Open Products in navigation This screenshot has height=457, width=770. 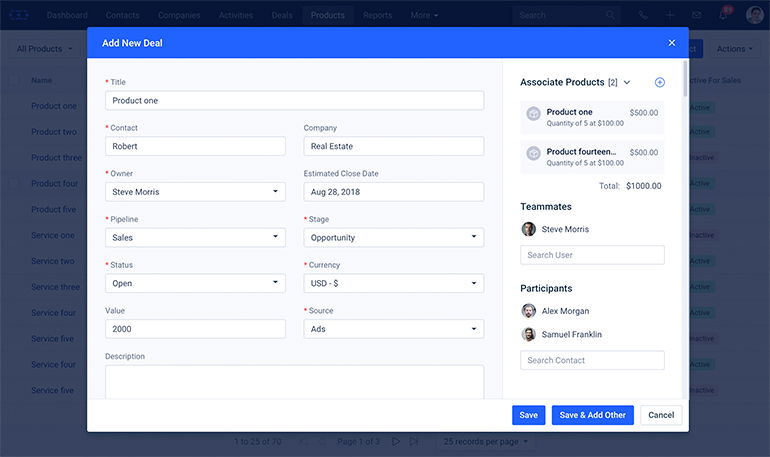pos(328,15)
